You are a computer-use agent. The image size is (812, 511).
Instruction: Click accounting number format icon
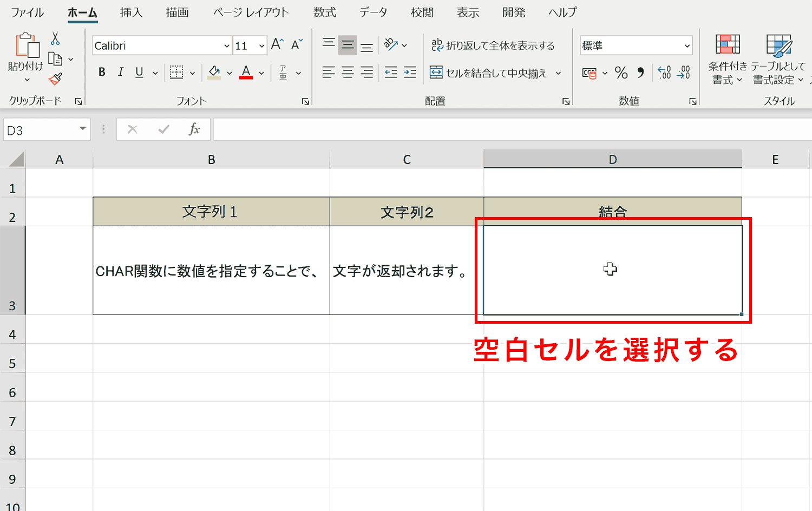tap(590, 73)
